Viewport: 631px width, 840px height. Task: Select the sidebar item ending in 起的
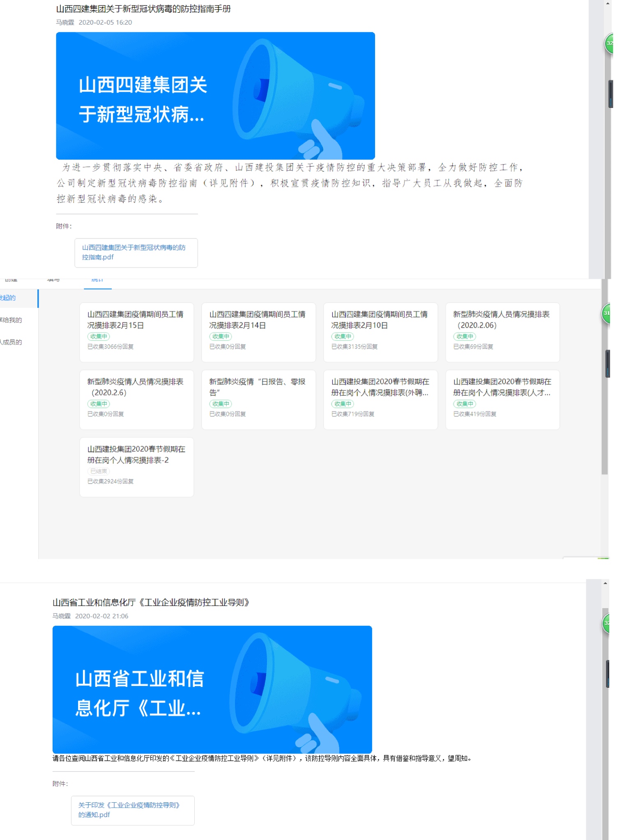click(19, 298)
